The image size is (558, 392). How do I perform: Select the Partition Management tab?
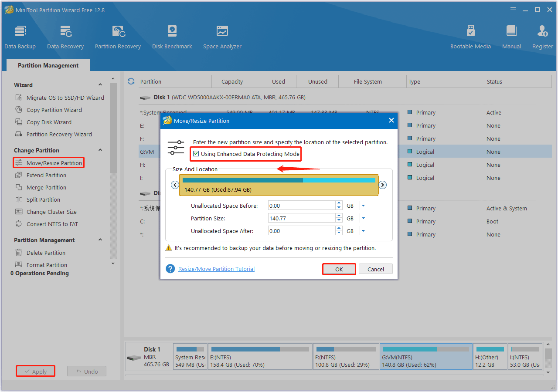pos(48,65)
